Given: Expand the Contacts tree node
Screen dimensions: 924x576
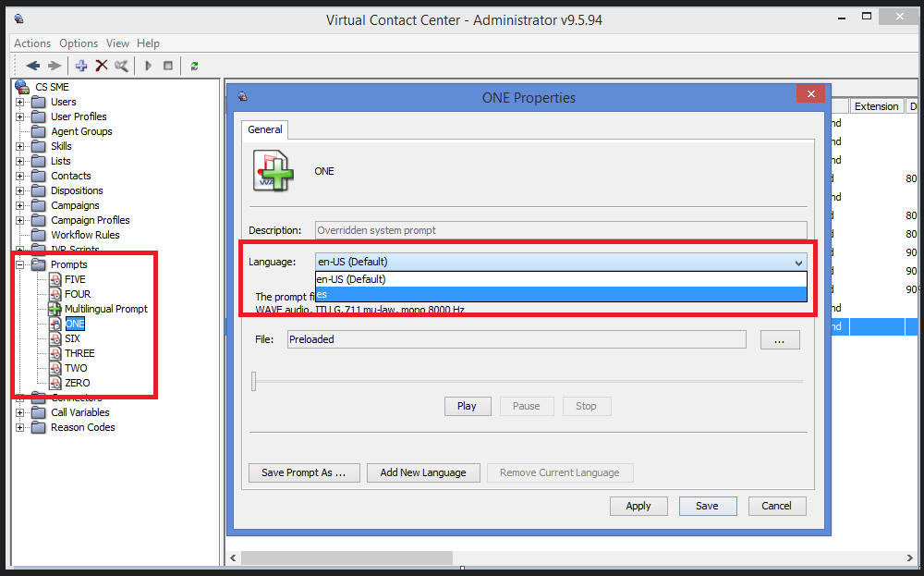Looking at the screenshot, I should tap(20, 176).
